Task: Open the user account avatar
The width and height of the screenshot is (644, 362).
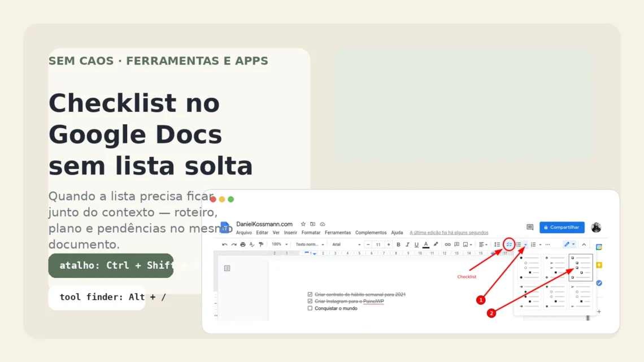Action: pos(596,228)
